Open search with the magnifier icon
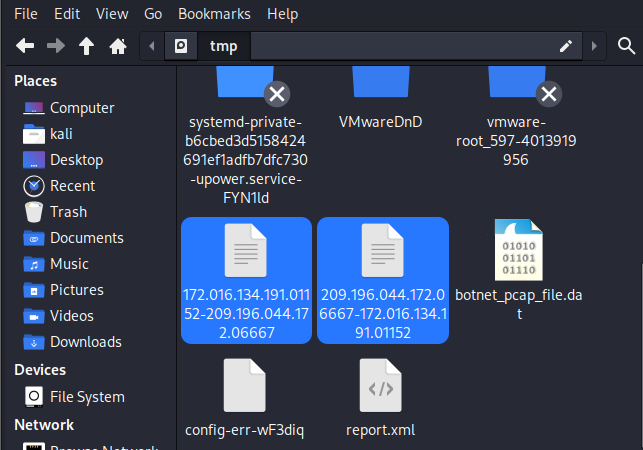Viewport: 643px width, 450px height. [x=626, y=46]
